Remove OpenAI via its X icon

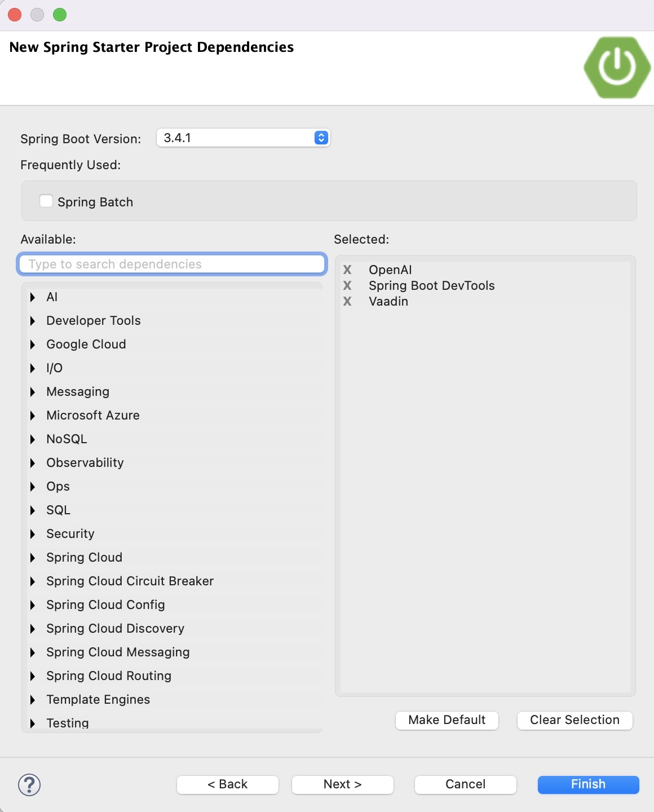point(347,270)
